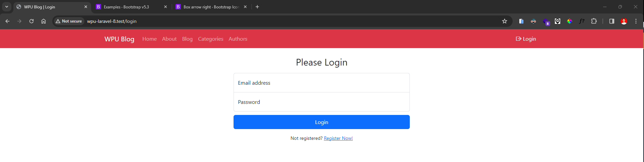Open the Extensions puzzle icon
The image size is (644, 162).
click(x=594, y=21)
